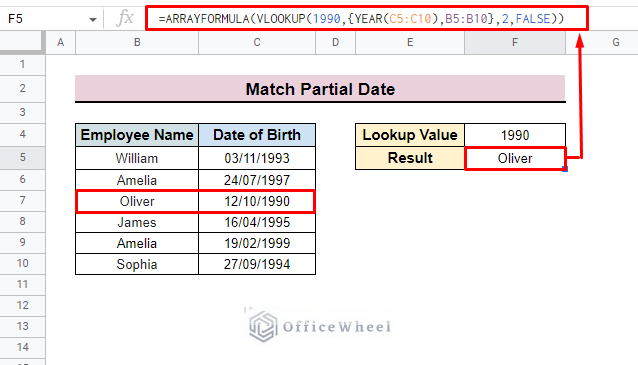Screen dimensions: 638x365
Task: Select row 12 header
Action: [22, 306]
